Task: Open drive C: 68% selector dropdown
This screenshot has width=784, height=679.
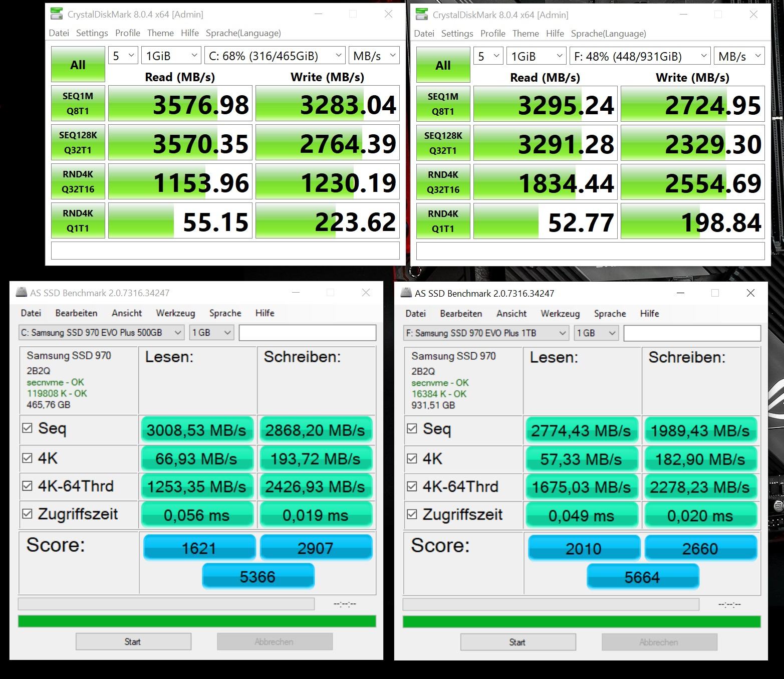Action: coord(275,56)
